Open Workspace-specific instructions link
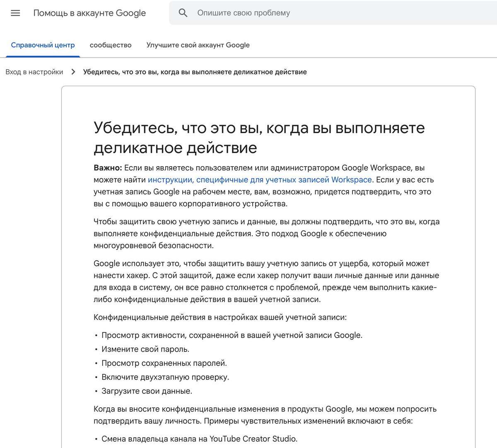Image resolution: width=497 pixels, height=448 pixels. point(260,179)
